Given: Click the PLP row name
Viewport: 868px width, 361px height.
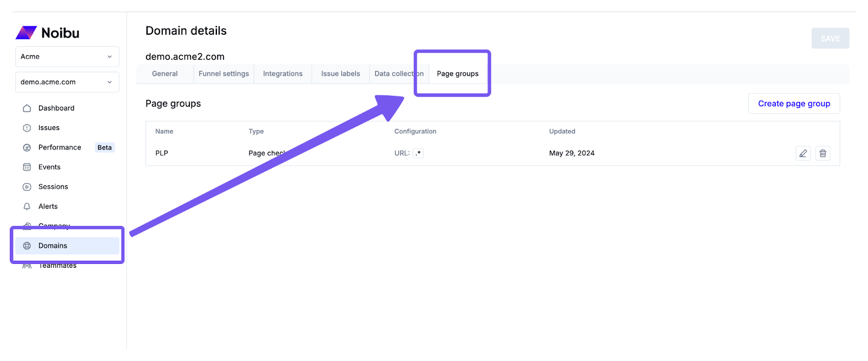Looking at the screenshot, I should (162, 153).
